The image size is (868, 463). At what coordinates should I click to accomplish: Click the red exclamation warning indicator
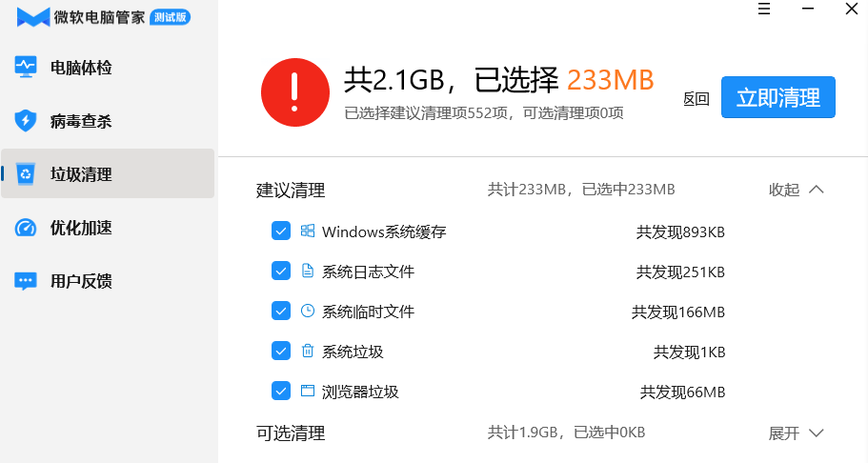click(294, 91)
